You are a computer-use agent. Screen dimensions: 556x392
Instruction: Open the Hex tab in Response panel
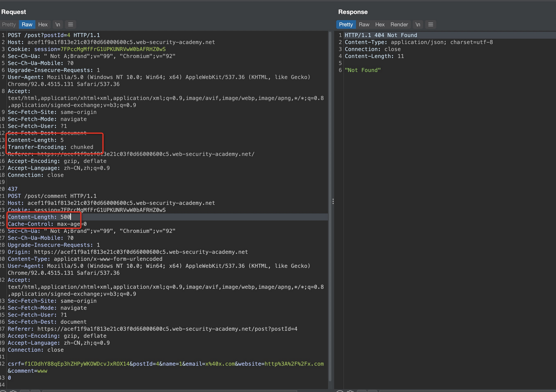[x=380, y=25]
